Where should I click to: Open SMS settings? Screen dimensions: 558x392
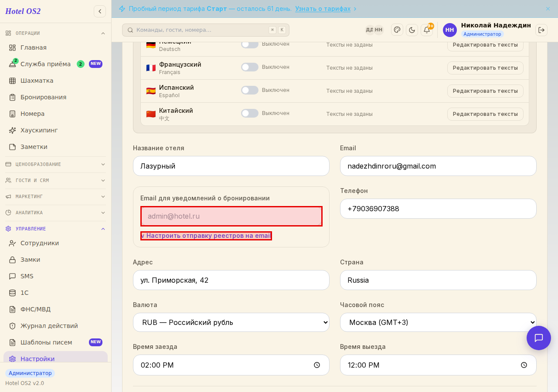55,276
